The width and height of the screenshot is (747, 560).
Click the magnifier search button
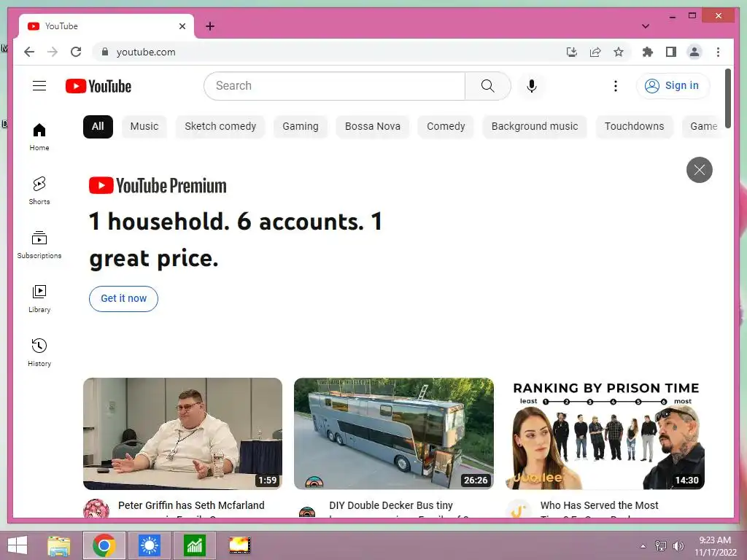[488, 86]
